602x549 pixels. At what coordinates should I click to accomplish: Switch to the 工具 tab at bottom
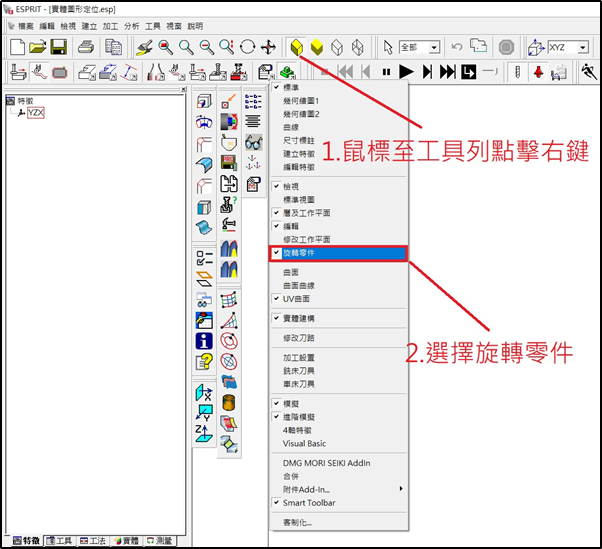point(58,540)
